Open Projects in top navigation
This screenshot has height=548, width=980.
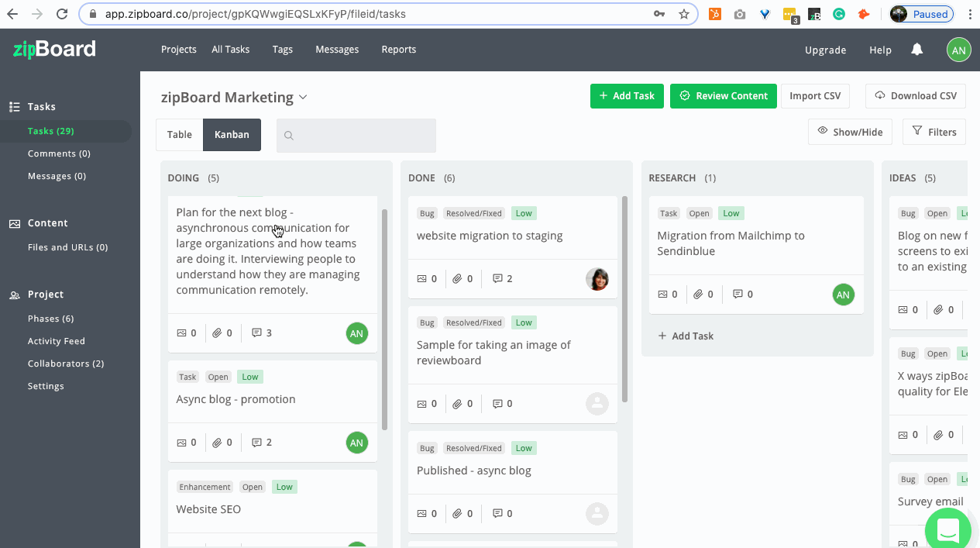click(179, 50)
